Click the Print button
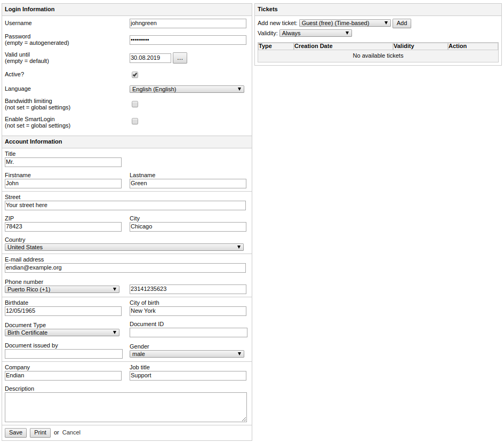Screen dimensions: 504x443 coord(40,433)
